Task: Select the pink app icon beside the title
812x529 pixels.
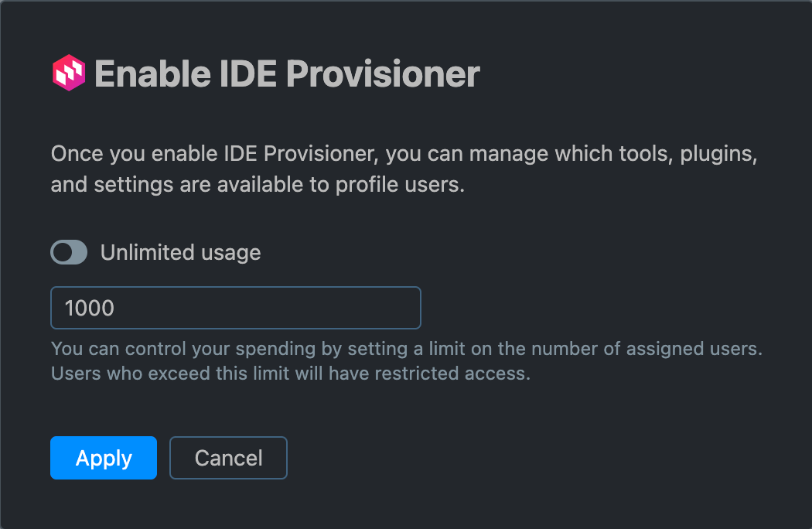Action: [67, 73]
